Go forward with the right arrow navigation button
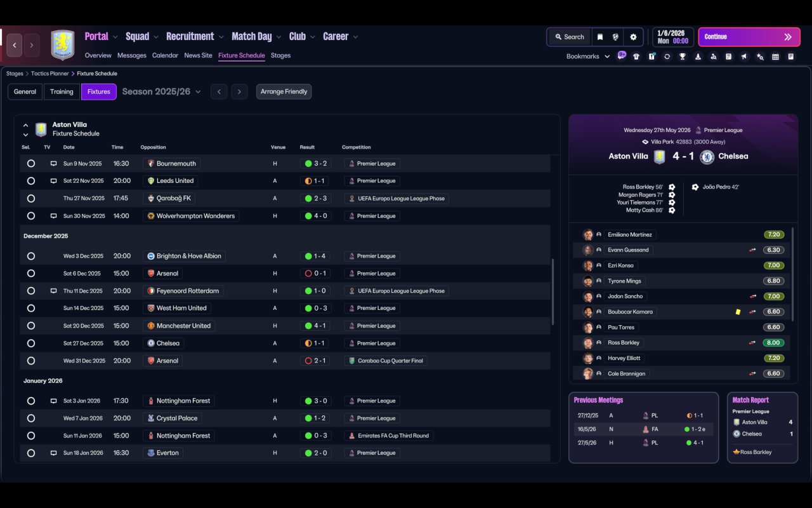 (x=31, y=45)
